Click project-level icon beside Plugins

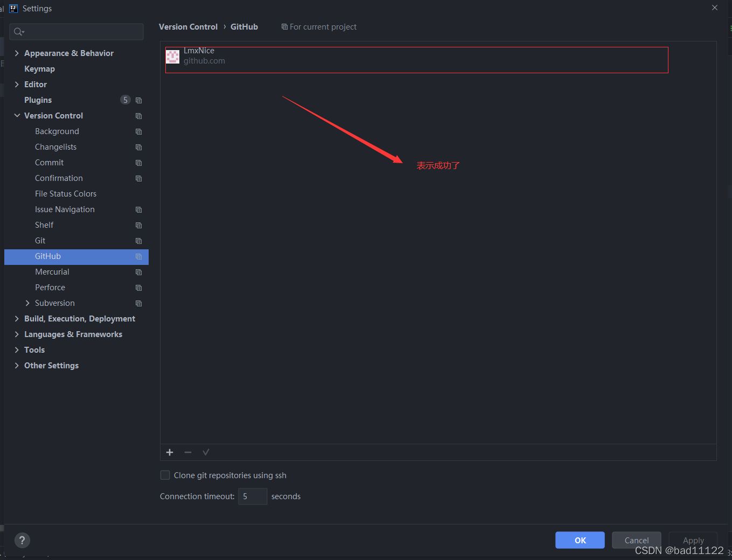[x=139, y=100]
